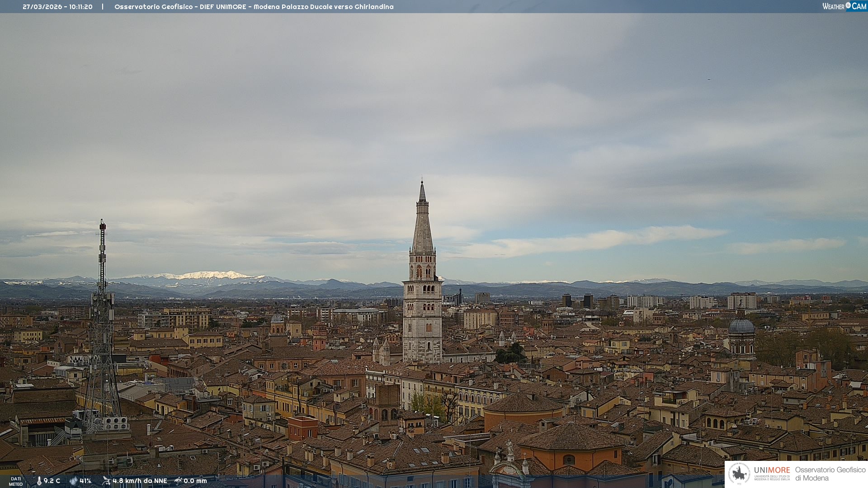Click the UNIMORE university crest emblem
The height and width of the screenshot is (488, 868).
(x=739, y=474)
